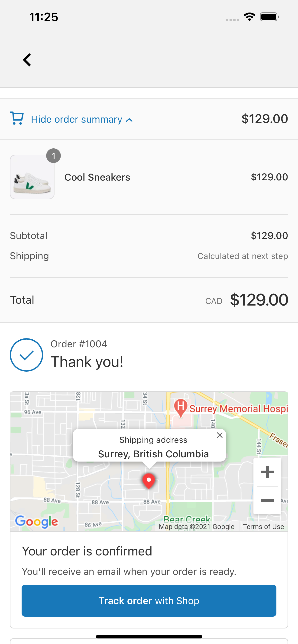The image size is (298, 644).
Task: Open the Google logo on map
Action: pos(36,522)
